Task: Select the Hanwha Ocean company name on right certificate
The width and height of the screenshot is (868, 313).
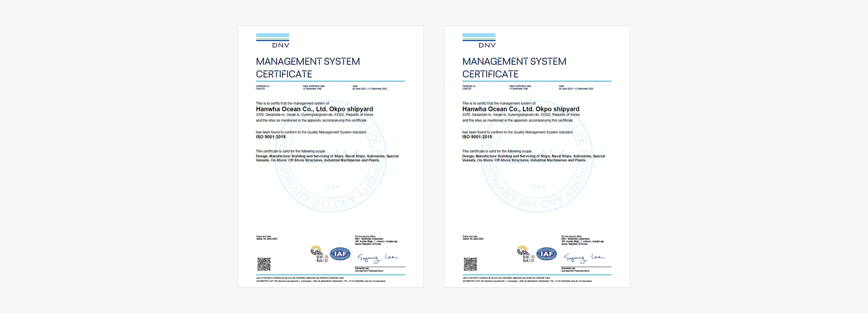Action: coord(521,109)
